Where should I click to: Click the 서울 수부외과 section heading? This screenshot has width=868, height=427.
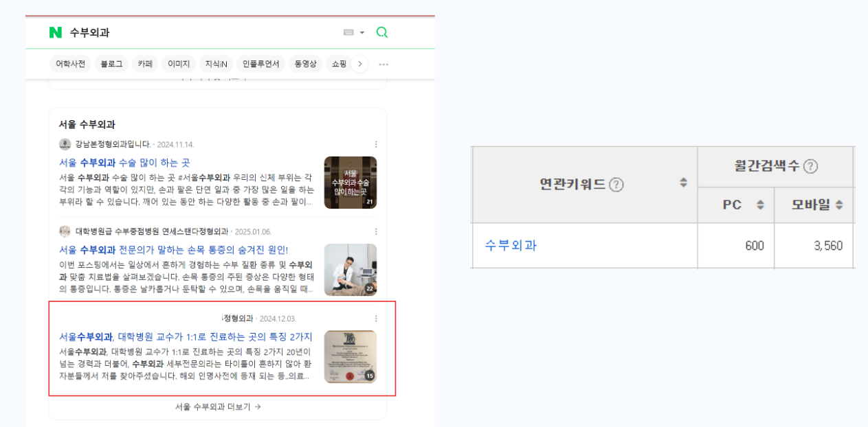[87, 124]
